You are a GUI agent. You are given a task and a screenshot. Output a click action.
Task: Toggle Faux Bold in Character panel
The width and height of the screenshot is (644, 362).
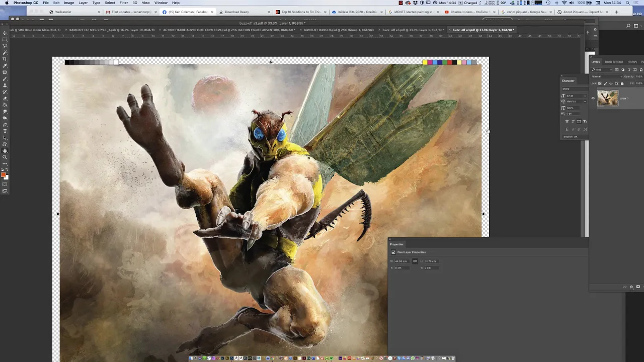[567, 121]
